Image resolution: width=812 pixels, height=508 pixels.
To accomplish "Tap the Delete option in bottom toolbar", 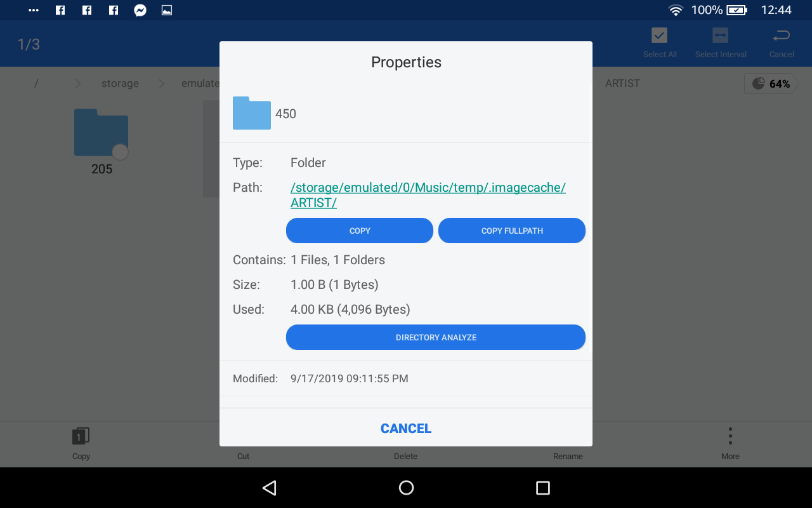I will pos(405,455).
